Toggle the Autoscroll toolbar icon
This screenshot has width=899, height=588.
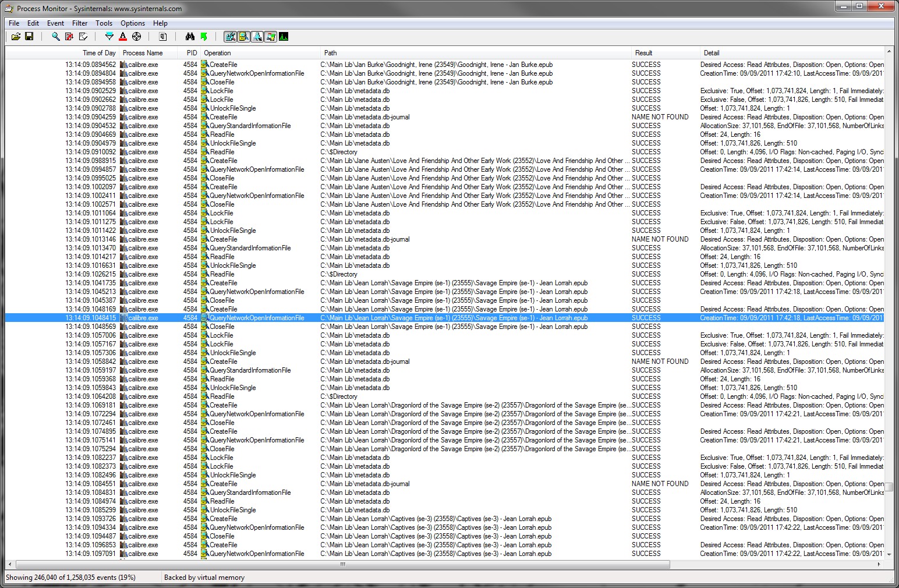(69, 37)
